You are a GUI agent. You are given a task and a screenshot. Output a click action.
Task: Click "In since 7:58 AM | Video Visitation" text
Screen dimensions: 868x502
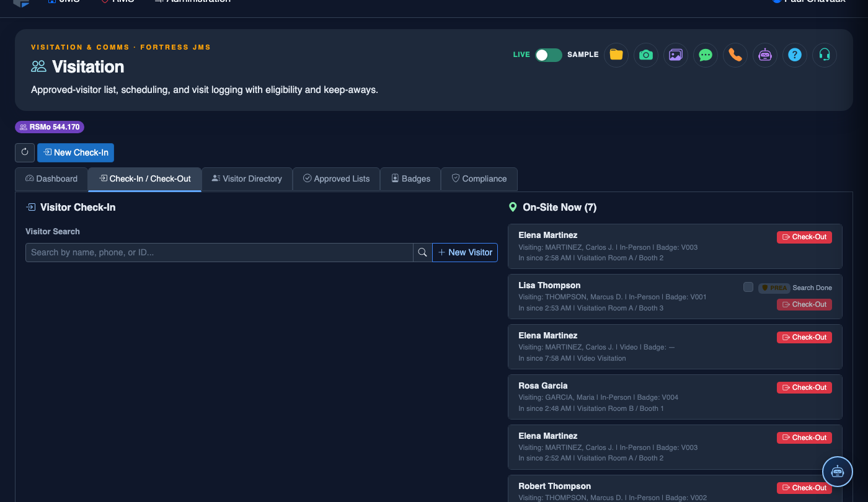click(572, 358)
